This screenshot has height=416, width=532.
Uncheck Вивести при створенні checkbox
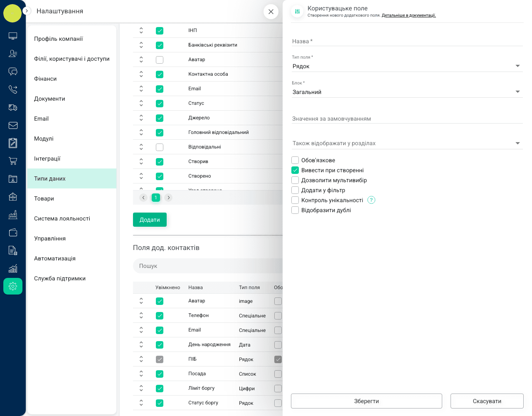point(295,170)
